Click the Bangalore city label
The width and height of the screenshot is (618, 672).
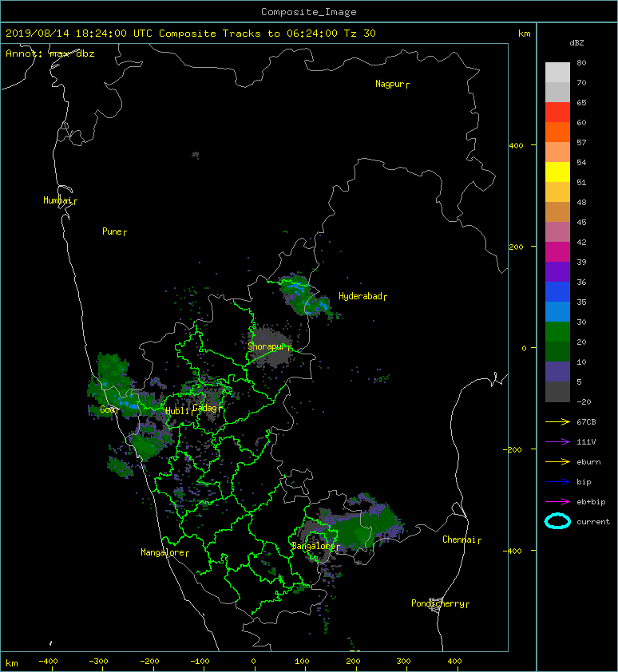[314, 546]
